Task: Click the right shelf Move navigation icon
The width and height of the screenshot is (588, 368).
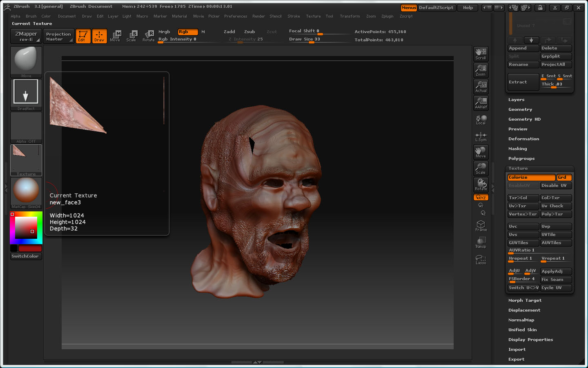Action: pyautogui.click(x=481, y=152)
